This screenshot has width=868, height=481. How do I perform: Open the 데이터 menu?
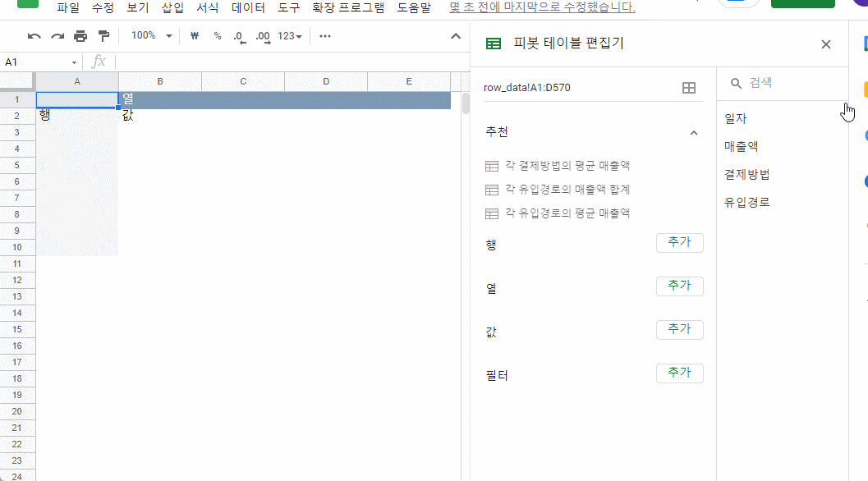(248, 7)
